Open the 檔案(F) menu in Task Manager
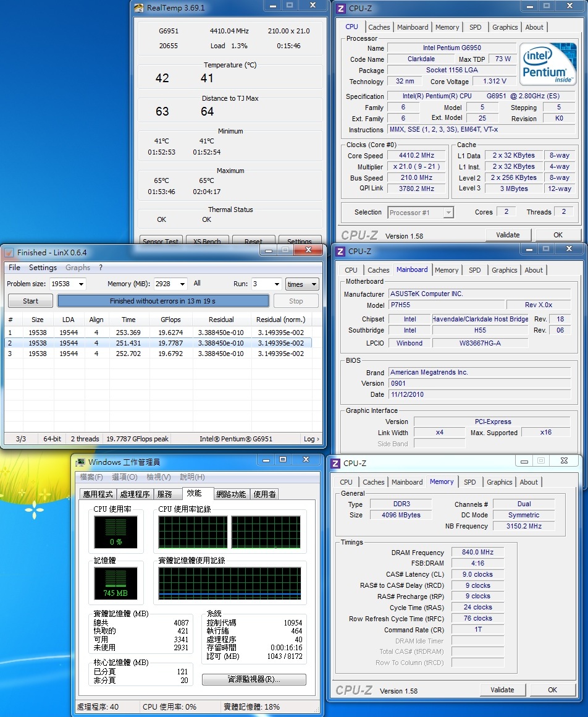 click(x=91, y=477)
